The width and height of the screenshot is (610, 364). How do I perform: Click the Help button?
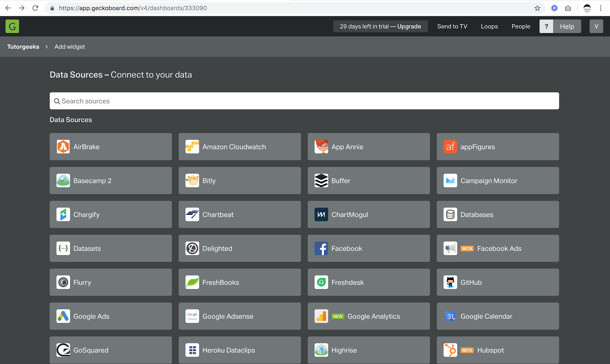567,26
